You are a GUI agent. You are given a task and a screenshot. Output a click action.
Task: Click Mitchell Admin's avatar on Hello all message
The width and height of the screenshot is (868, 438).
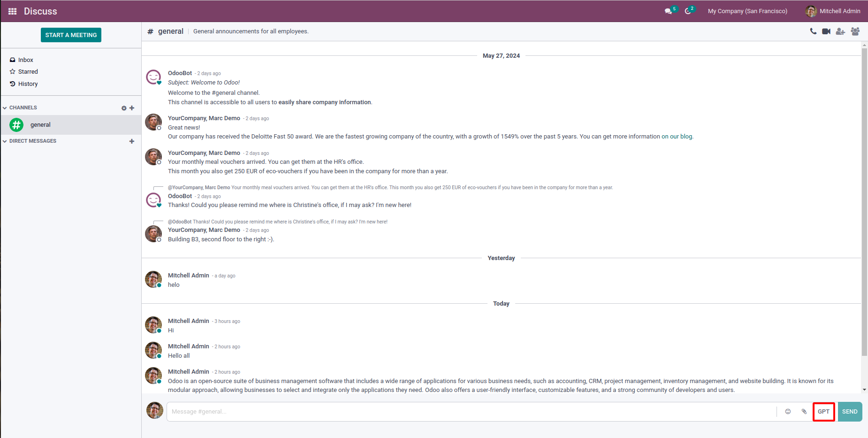coord(153,350)
